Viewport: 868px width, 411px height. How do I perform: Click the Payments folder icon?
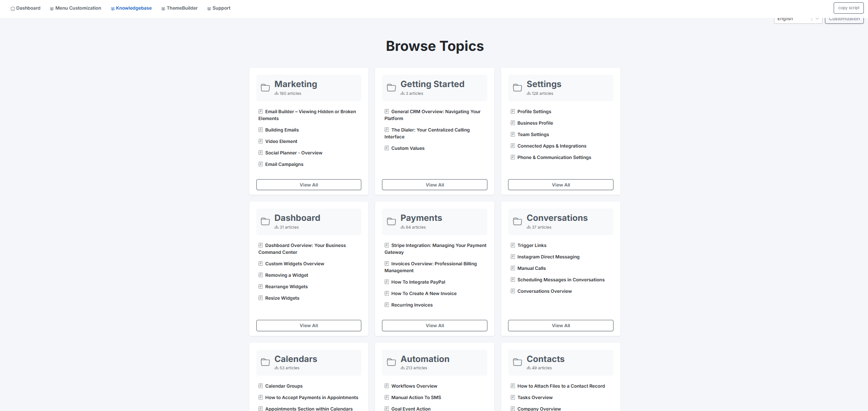[391, 221]
